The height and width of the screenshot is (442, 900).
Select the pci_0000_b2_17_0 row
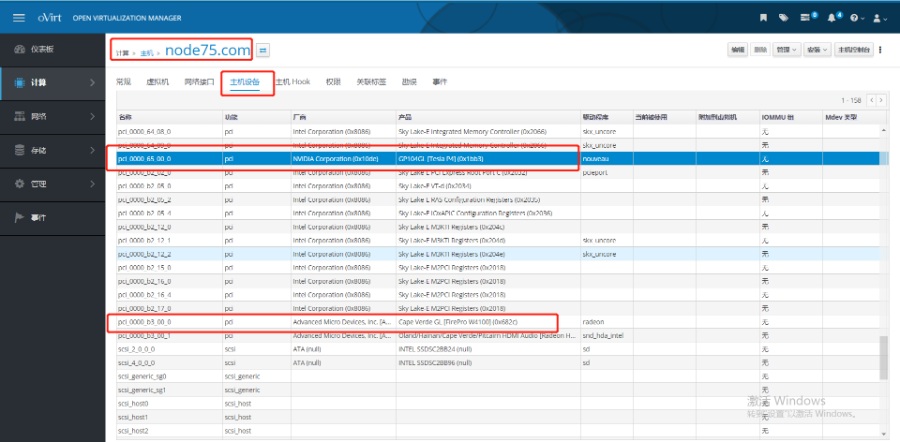[x=497, y=308]
